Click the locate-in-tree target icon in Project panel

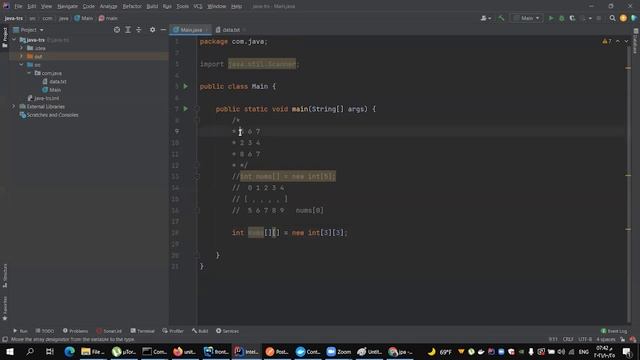(117, 30)
